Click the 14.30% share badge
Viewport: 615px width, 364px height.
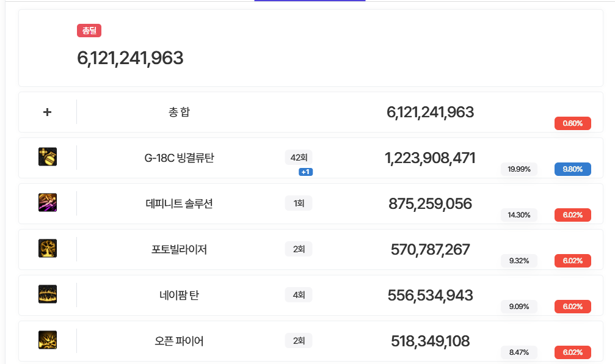519,215
